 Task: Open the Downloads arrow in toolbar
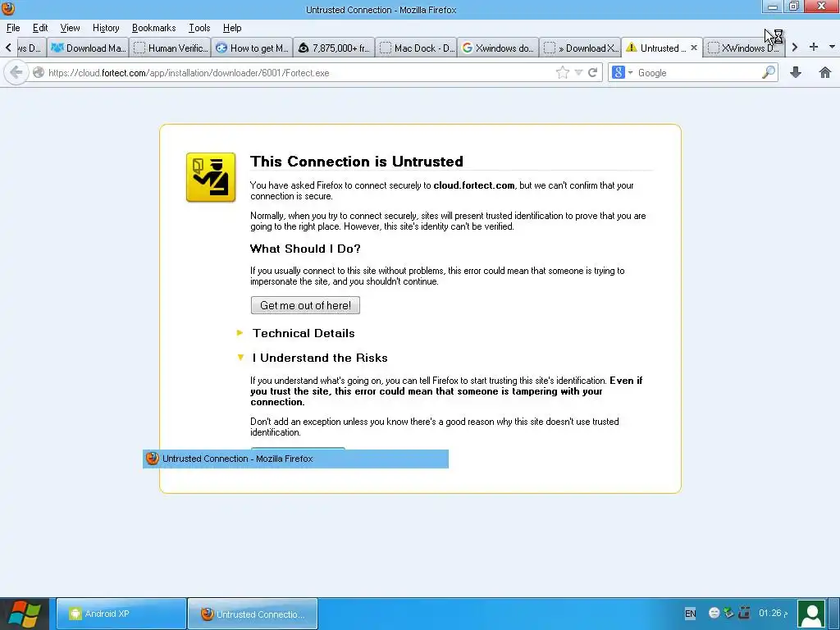pos(796,72)
